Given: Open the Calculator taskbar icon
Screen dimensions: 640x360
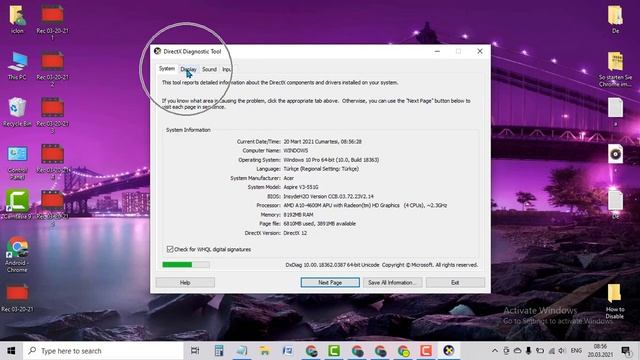Looking at the screenshot, I should pyautogui.click(x=219, y=351).
